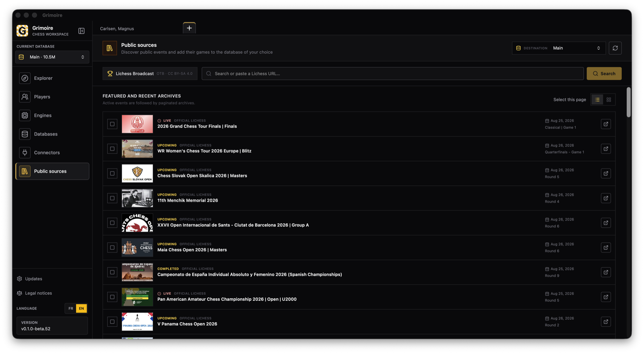Open Maia Chess Open external link
The height and width of the screenshot is (354, 644).
click(606, 247)
